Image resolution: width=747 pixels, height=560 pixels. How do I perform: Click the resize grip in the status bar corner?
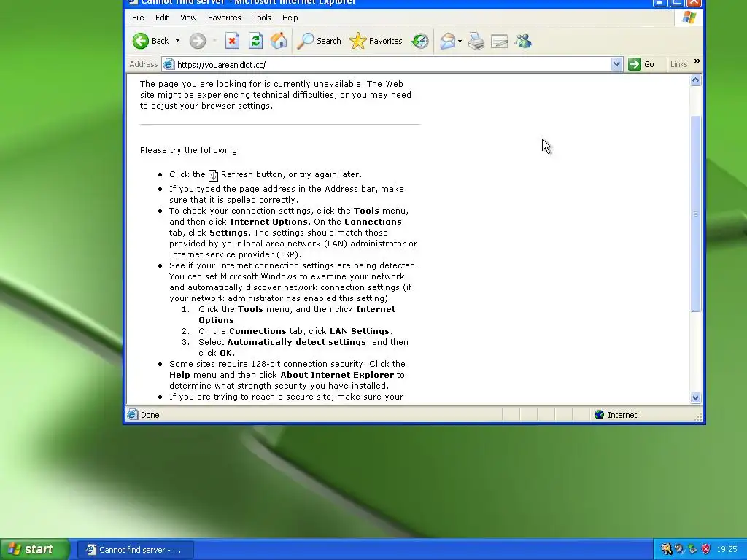(x=699, y=418)
